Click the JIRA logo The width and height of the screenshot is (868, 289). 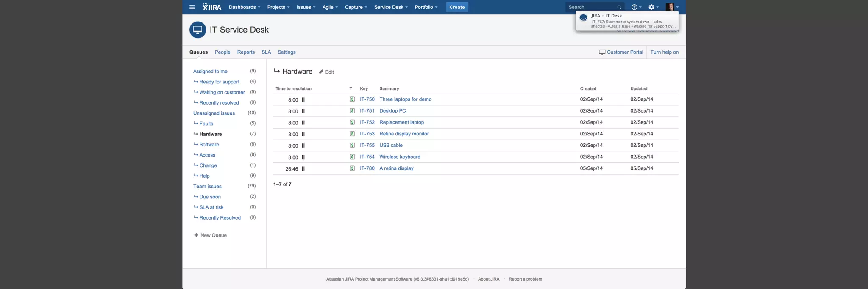[x=212, y=7]
